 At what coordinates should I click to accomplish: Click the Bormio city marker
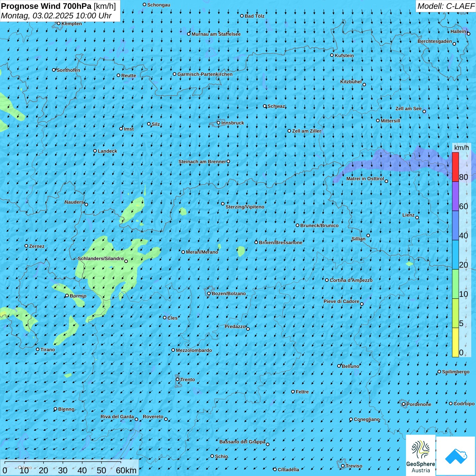click(67, 295)
